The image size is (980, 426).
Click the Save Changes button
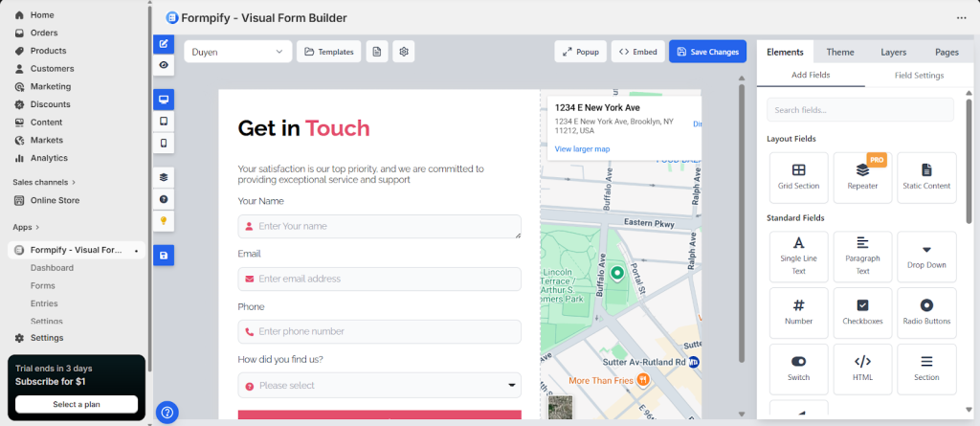707,52
